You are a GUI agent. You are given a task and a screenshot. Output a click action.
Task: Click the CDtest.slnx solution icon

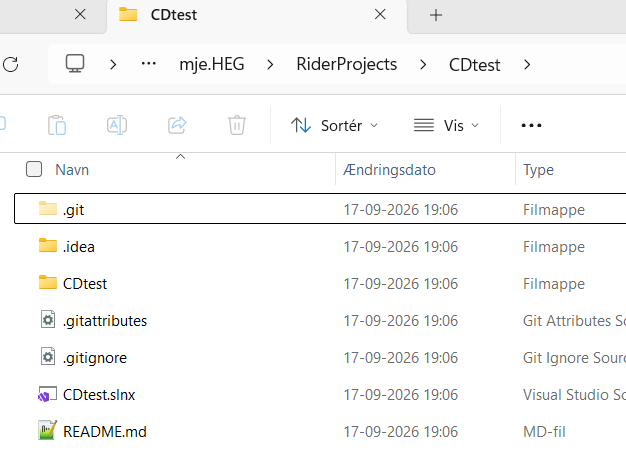pyautogui.click(x=47, y=394)
